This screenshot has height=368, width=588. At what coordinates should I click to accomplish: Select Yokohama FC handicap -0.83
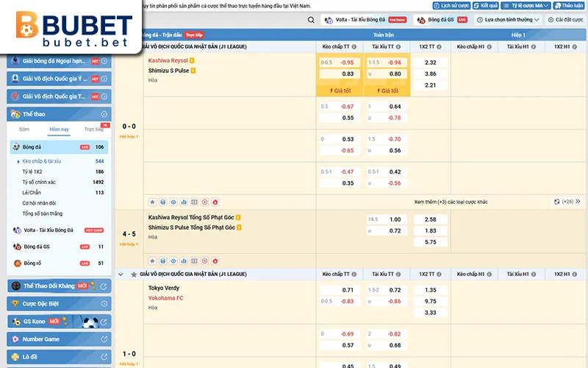(x=340, y=302)
